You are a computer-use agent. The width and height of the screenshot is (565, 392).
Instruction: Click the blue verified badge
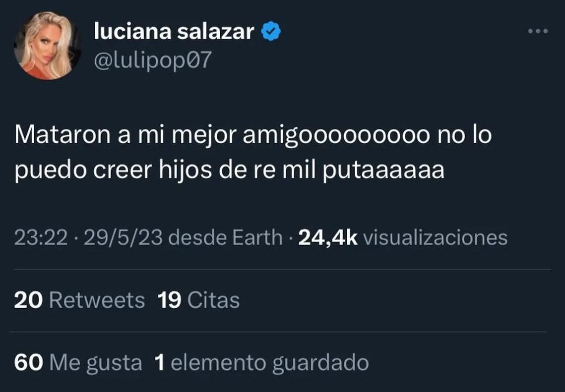click(x=272, y=32)
